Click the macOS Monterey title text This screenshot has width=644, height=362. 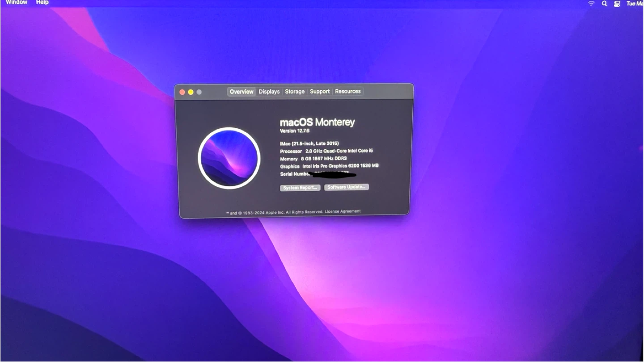[x=317, y=122]
